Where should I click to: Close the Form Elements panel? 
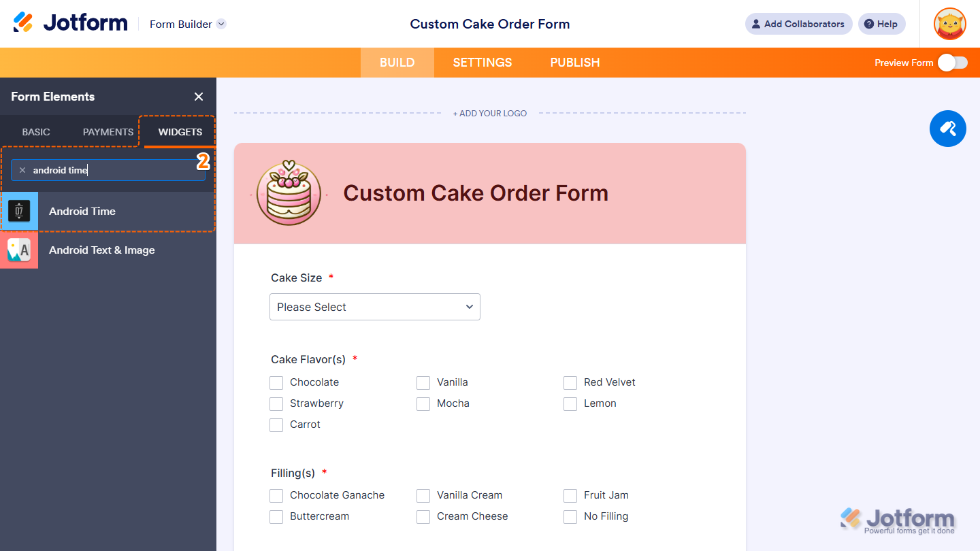198,97
